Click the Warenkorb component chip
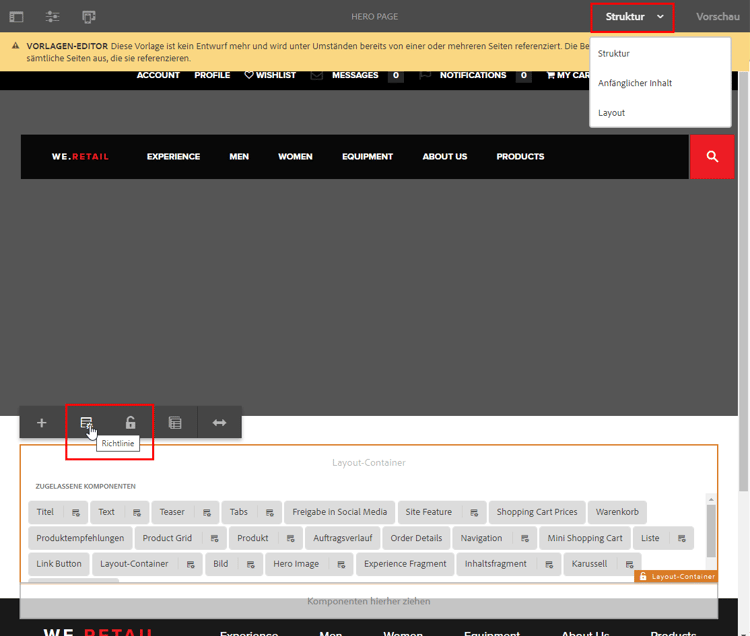The width and height of the screenshot is (750, 636). pos(617,512)
